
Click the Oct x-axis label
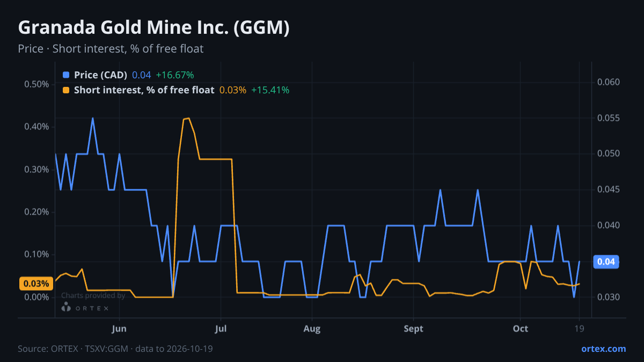(x=520, y=329)
